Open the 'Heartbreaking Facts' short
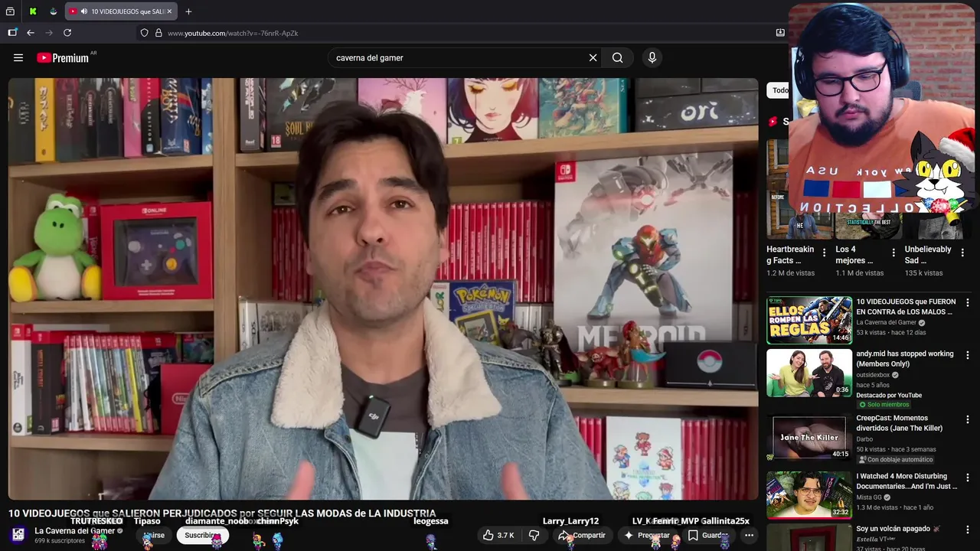The width and height of the screenshot is (980, 551). click(790, 255)
